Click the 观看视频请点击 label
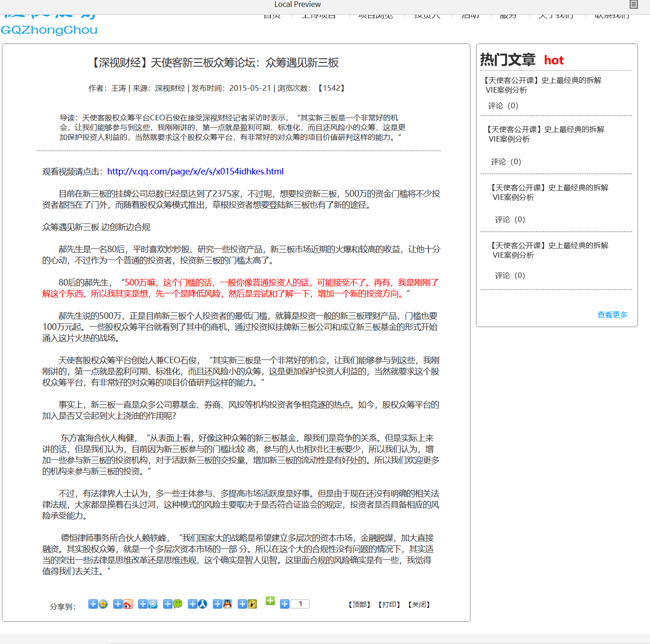This screenshot has width=650, height=644. (74, 172)
